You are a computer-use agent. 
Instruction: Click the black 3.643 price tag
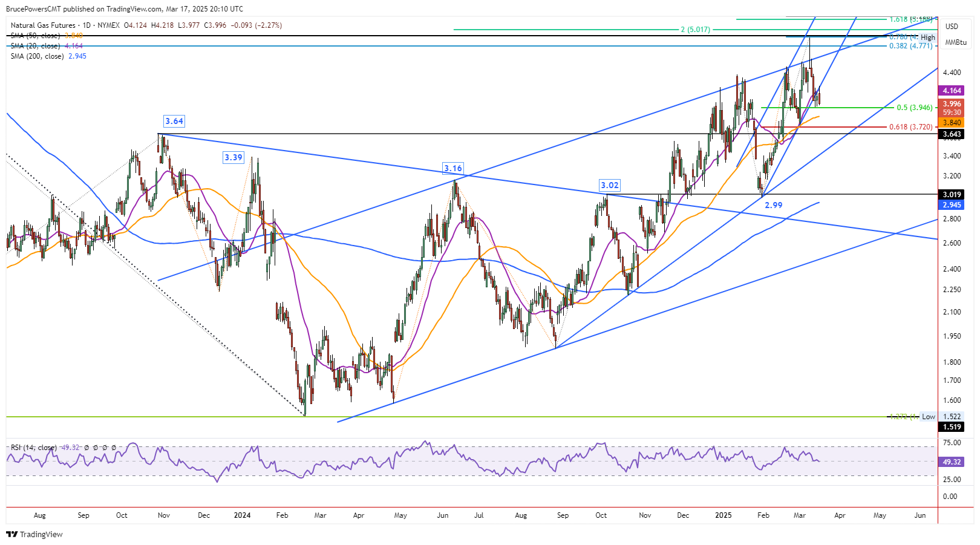point(952,134)
